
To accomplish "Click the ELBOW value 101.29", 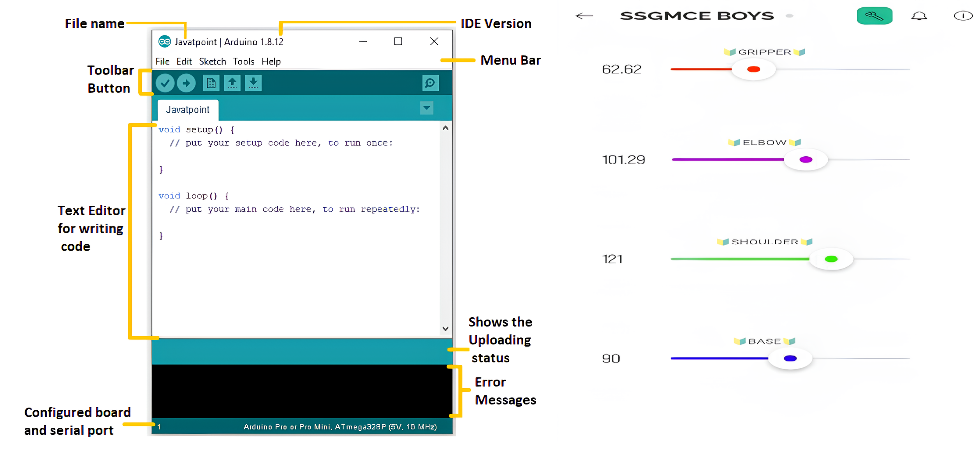I will [x=623, y=160].
